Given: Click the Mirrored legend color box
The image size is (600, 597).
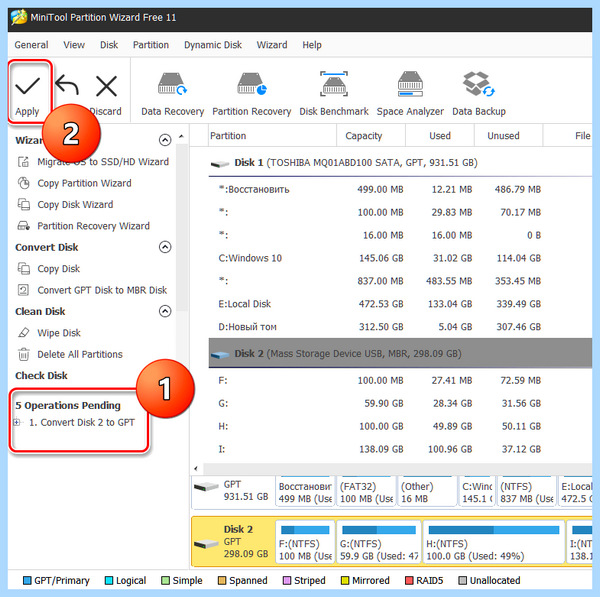Looking at the screenshot, I should (x=345, y=581).
